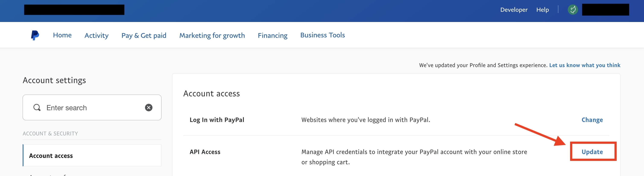Click the Log In with PayPal row label
This screenshot has width=644, height=176.
[217, 120]
